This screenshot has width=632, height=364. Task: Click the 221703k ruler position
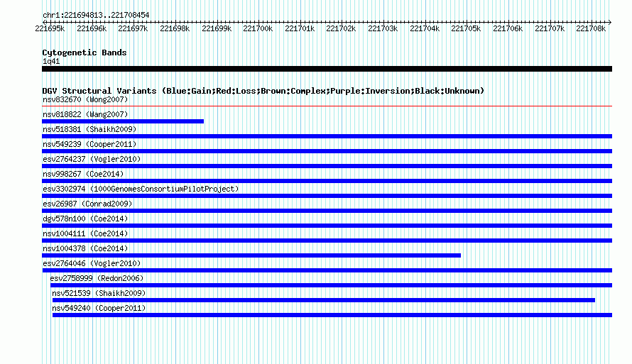click(383, 28)
